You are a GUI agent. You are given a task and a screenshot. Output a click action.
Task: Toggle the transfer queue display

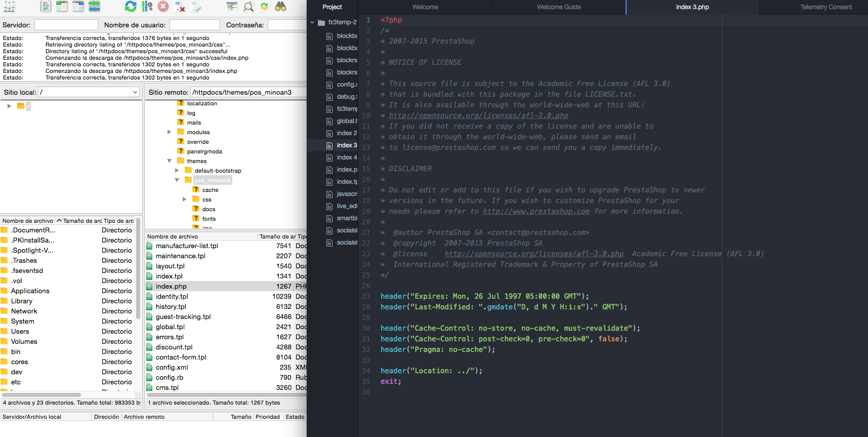coord(94,7)
